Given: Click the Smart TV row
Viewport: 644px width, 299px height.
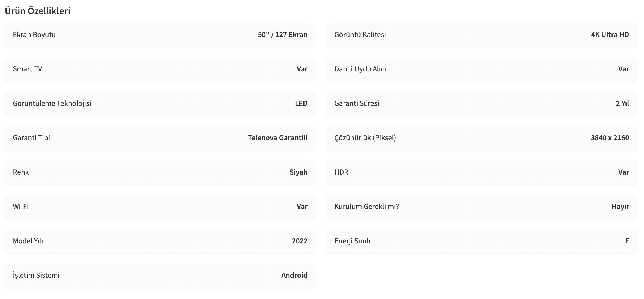Looking at the screenshot, I should 160,69.
